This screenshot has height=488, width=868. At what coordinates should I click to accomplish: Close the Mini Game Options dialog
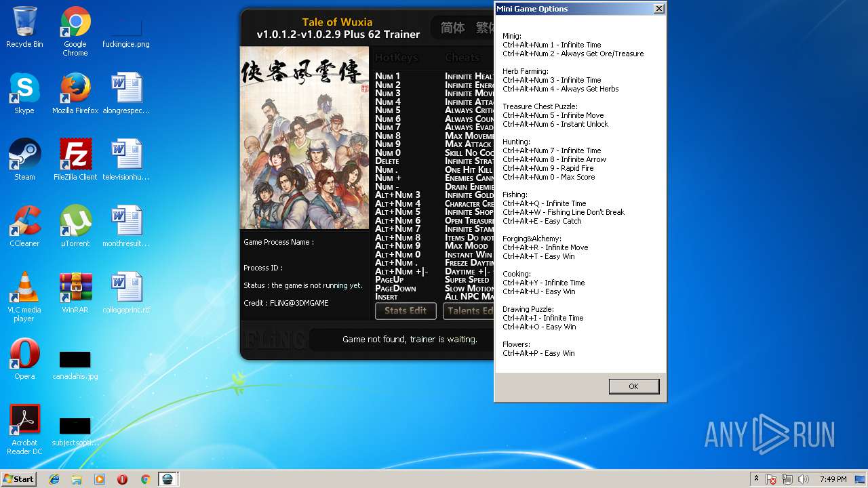(658, 9)
